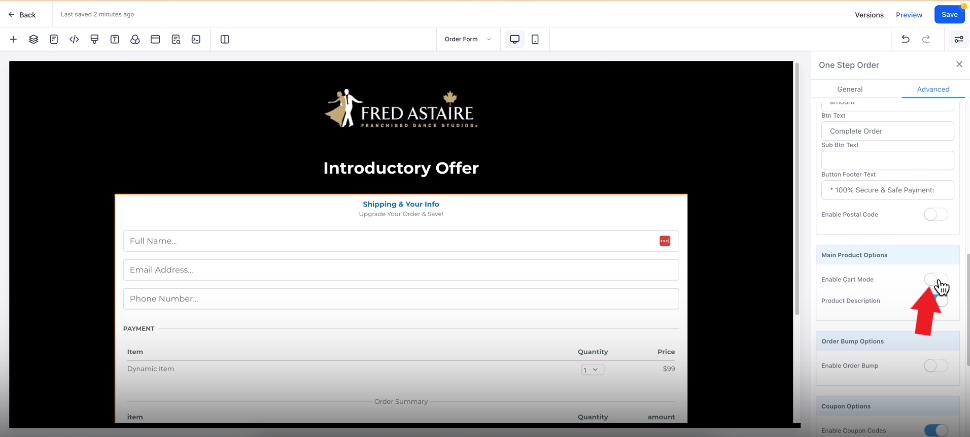Open the overlapping circles color icon
970x437 pixels.
(135, 40)
